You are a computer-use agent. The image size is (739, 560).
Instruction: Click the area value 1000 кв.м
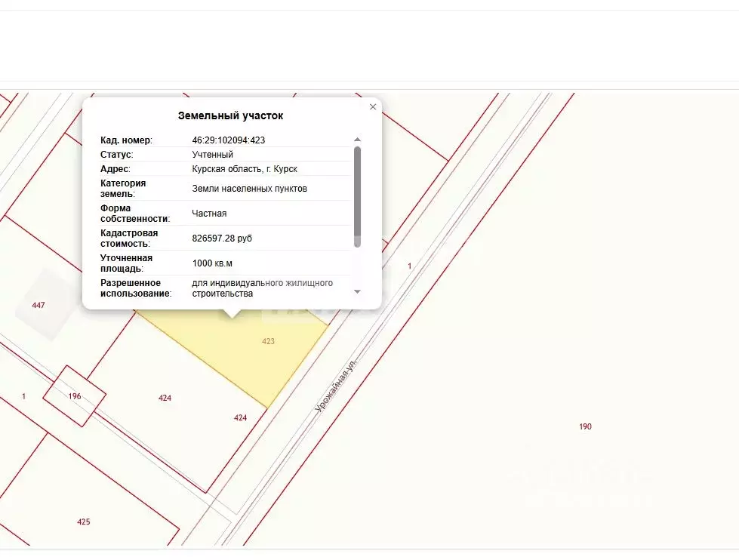point(212,263)
